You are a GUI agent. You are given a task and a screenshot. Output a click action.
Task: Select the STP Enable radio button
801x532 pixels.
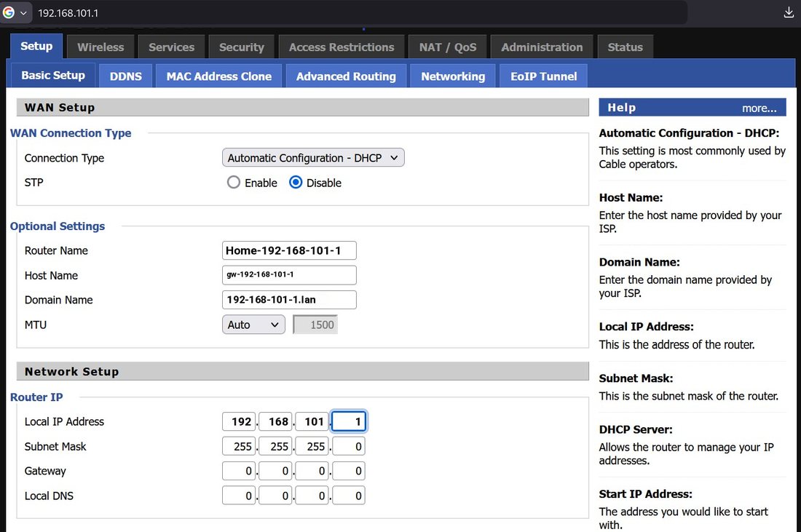234,182
